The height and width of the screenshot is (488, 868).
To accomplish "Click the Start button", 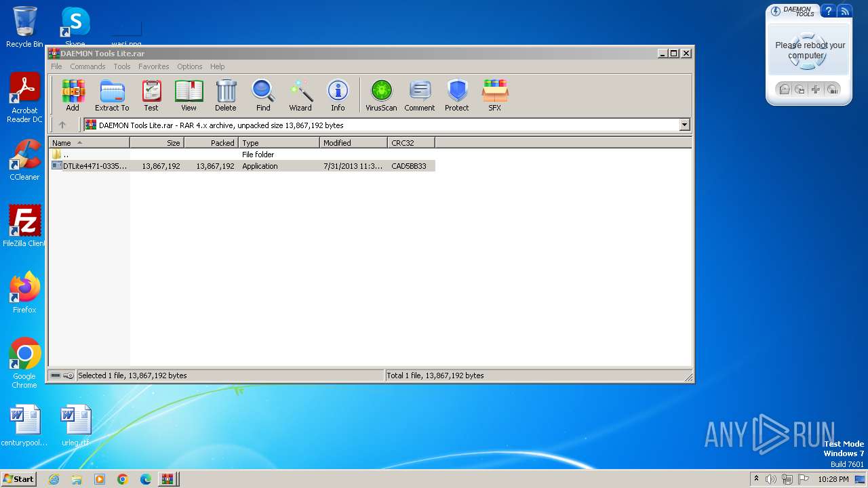I will click(19, 479).
